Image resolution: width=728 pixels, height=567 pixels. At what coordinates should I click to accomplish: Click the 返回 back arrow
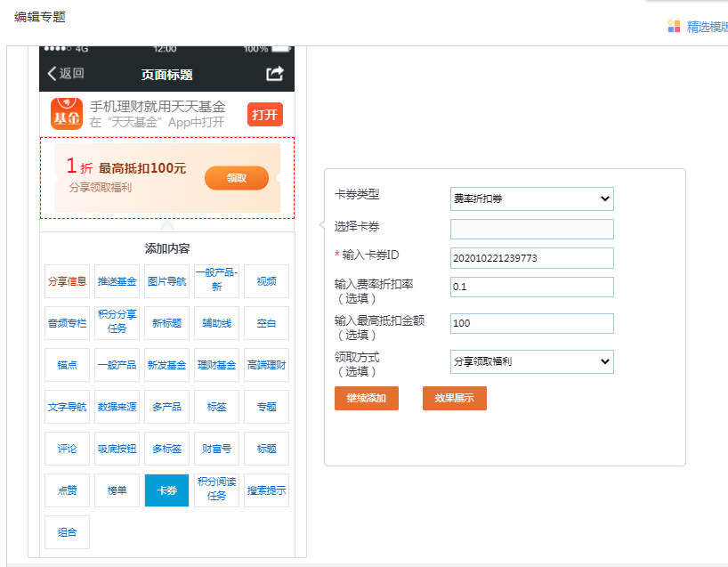(66, 73)
